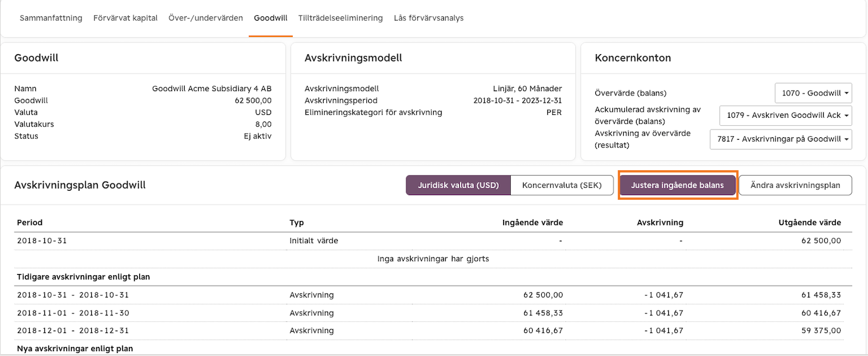Click Ändra avskrivningsplan button
868x356 pixels.
[795, 185]
